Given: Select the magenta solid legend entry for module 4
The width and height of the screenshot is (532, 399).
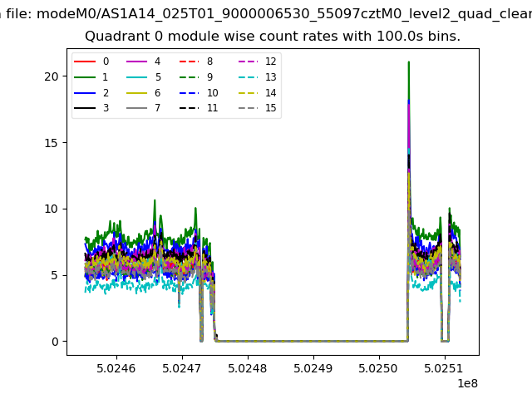Looking at the screenshot, I should pyautogui.click(x=138, y=62).
